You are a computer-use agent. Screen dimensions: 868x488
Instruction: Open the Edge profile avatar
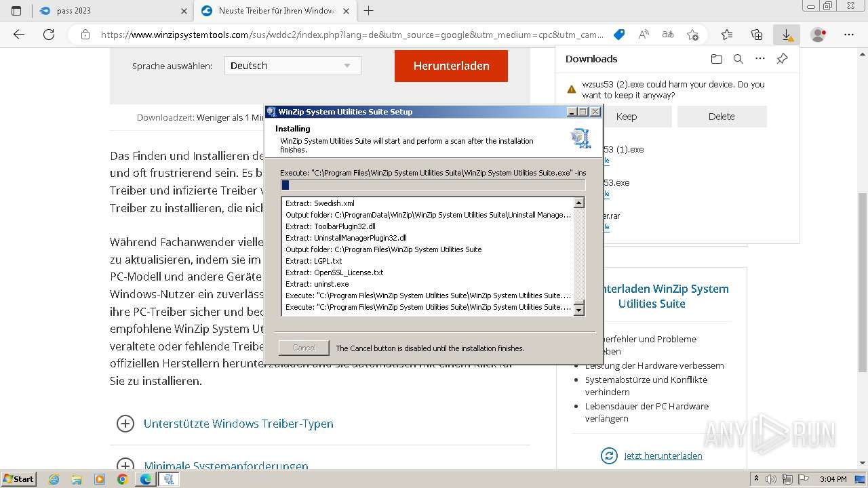click(x=818, y=35)
